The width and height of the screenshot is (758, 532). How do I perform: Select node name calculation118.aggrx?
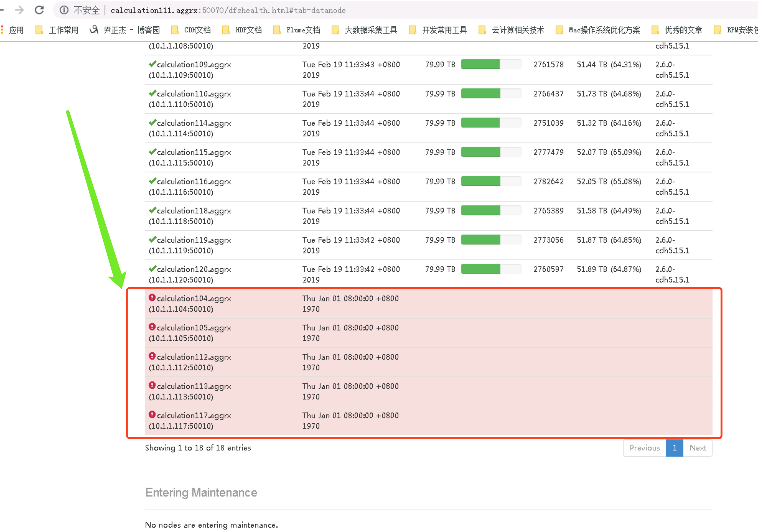pos(194,211)
